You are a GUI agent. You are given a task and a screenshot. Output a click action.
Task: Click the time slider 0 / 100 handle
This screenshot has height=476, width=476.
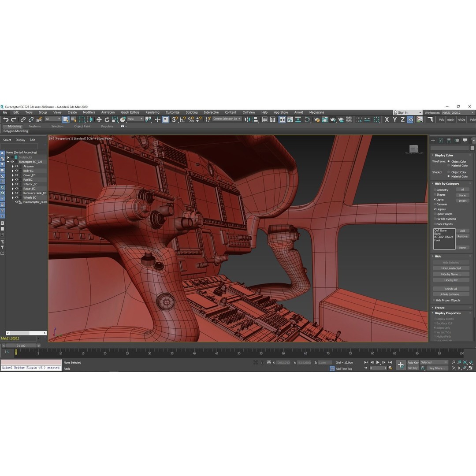coord(21,346)
